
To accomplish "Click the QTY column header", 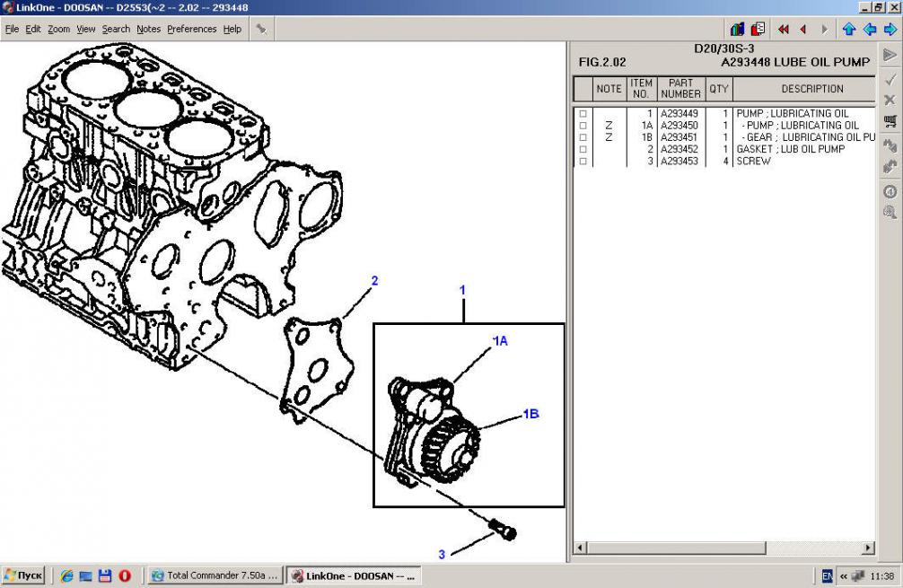I will [719, 89].
